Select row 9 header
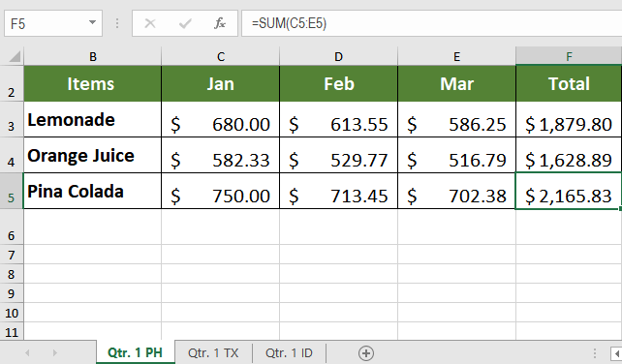The width and height of the screenshot is (622, 364). point(12,293)
